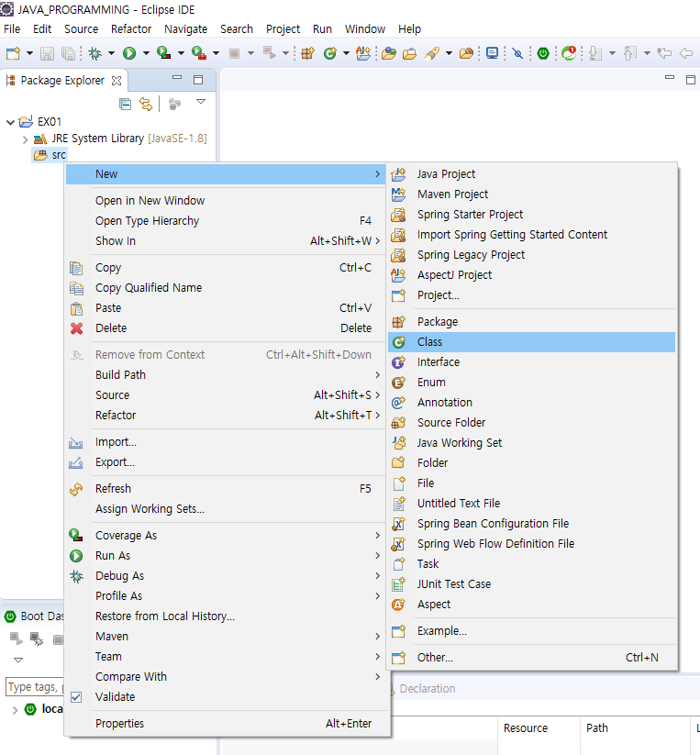The width and height of the screenshot is (700, 755).
Task: Click Delete in the context menu
Action: (227, 328)
